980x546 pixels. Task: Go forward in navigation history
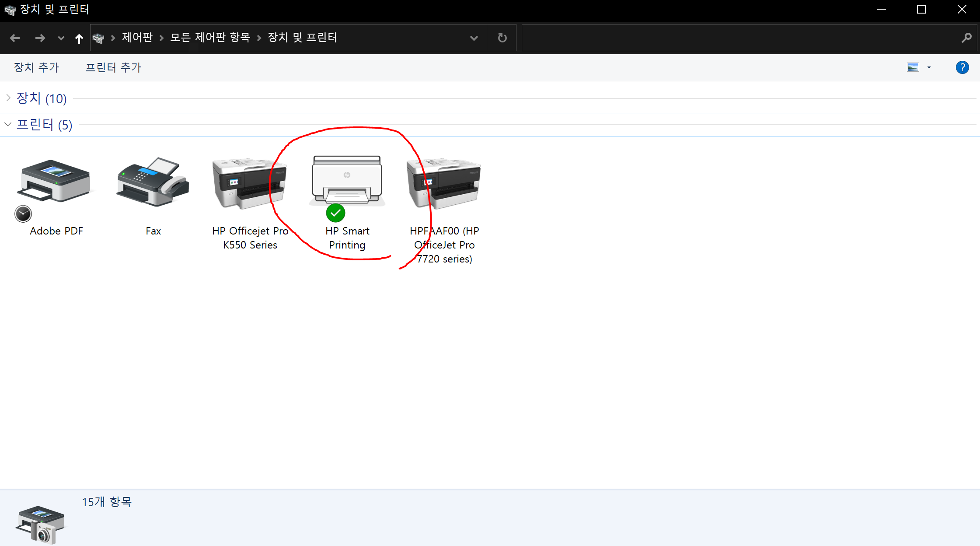coord(40,38)
